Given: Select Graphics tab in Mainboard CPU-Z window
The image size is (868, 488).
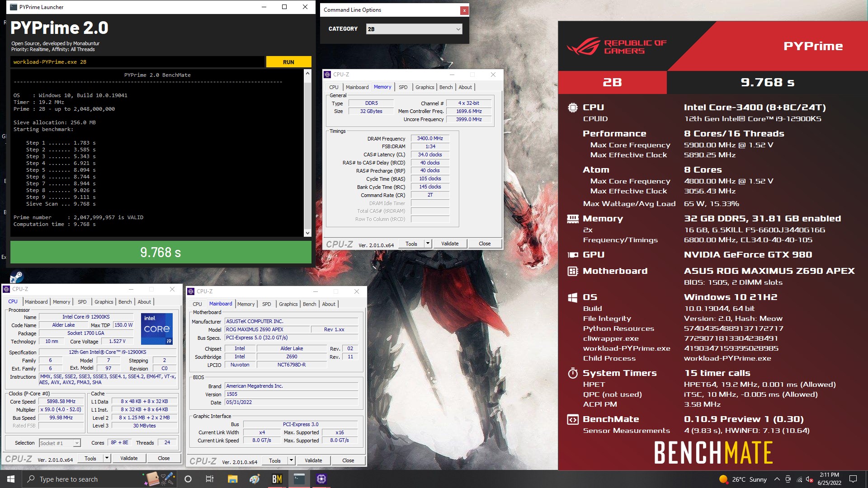Looking at the screenshot, I should point(288,304).
